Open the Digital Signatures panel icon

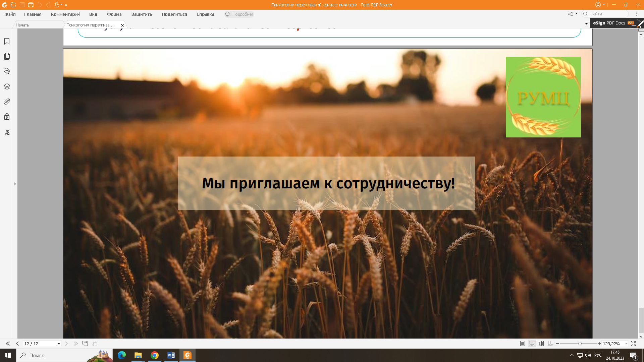(x=7, y=132)
